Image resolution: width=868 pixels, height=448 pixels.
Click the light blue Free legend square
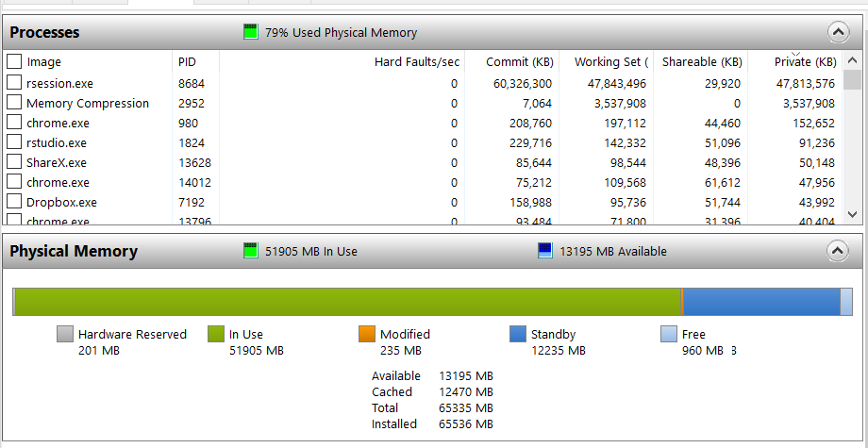point(669,334)
